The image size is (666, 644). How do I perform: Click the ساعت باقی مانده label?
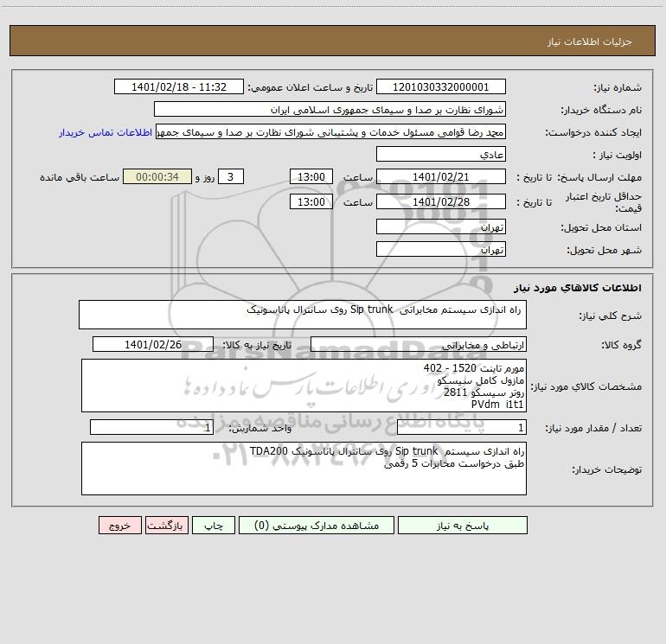(x=80, y=177)
